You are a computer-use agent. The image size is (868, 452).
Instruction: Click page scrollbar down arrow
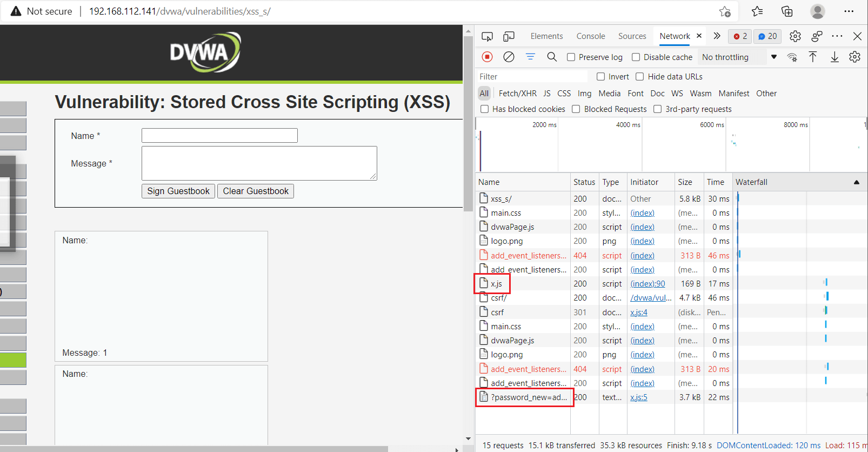(468, 439)
